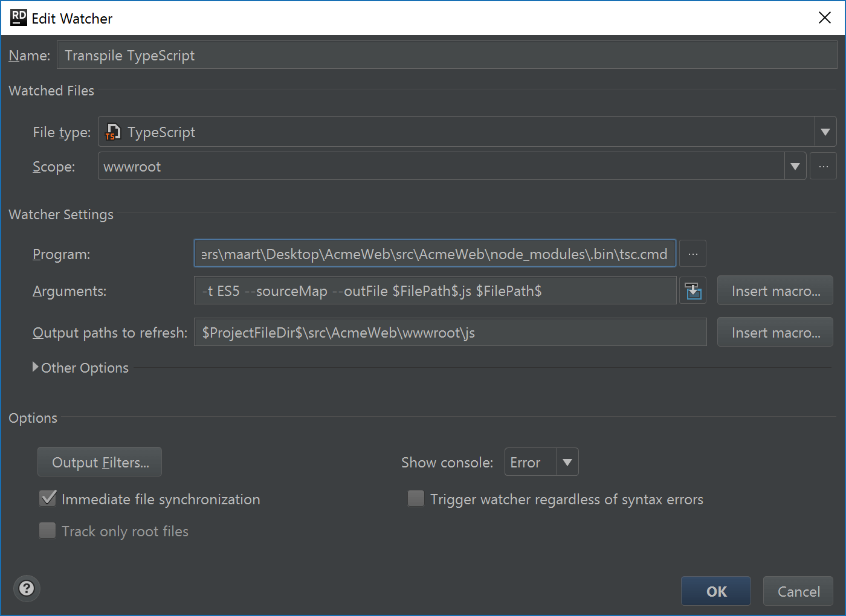Open the File type dropdown arrow
This screenshot has width=846, height=616.
tap(825, 132)
